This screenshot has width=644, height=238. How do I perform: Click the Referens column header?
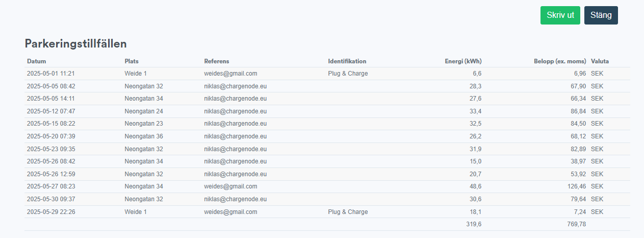coord(217,61)
